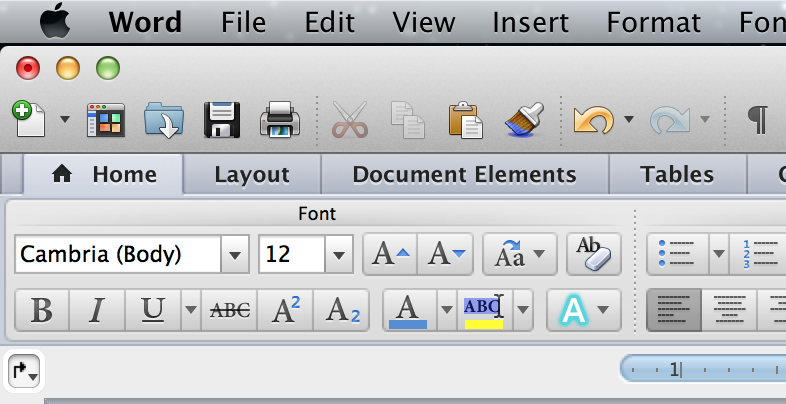Expand the font size dropdown
Screen dimensions: 786x404
tap(339, 254)
